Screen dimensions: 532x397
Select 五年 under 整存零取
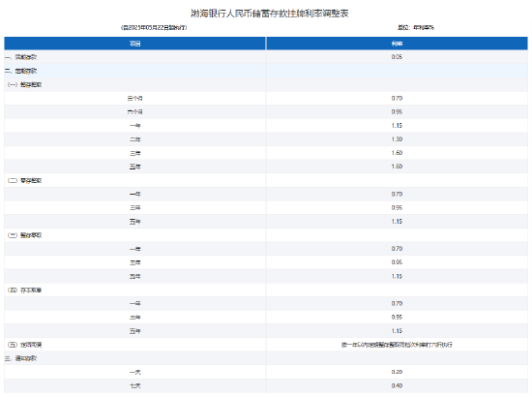coord(135,276)
